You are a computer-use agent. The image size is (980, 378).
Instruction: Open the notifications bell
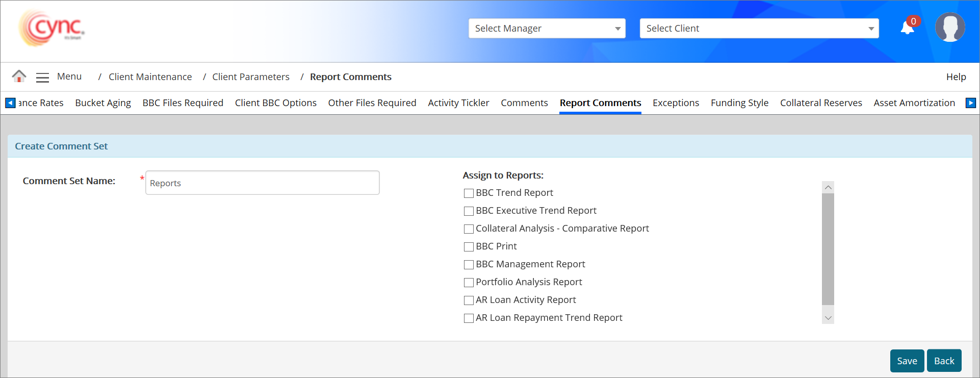click(x=908, y=28)
